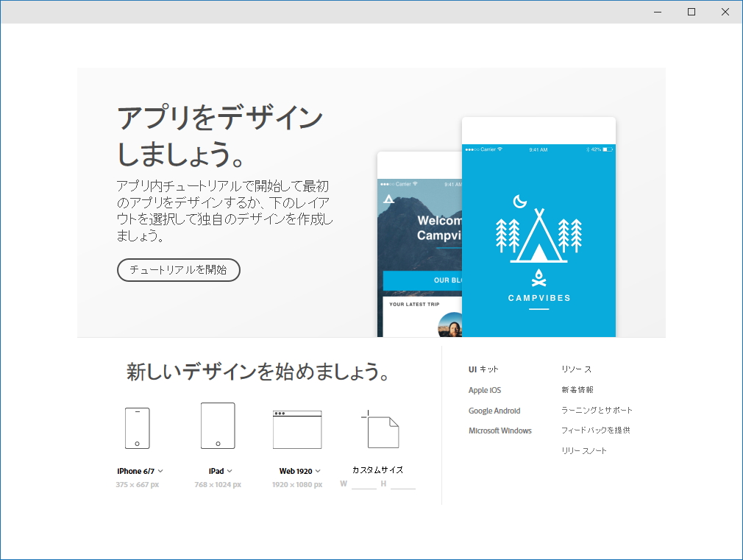Select the iPad tablet icon
Image resolution: width=743 pixels, height=560 pixels.
point(217,425)
